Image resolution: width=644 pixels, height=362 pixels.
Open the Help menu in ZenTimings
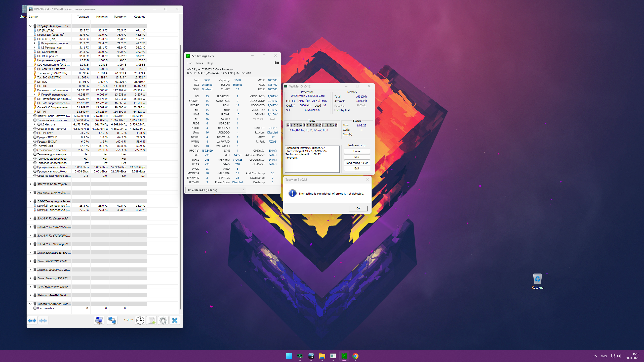tap(210, 63)
